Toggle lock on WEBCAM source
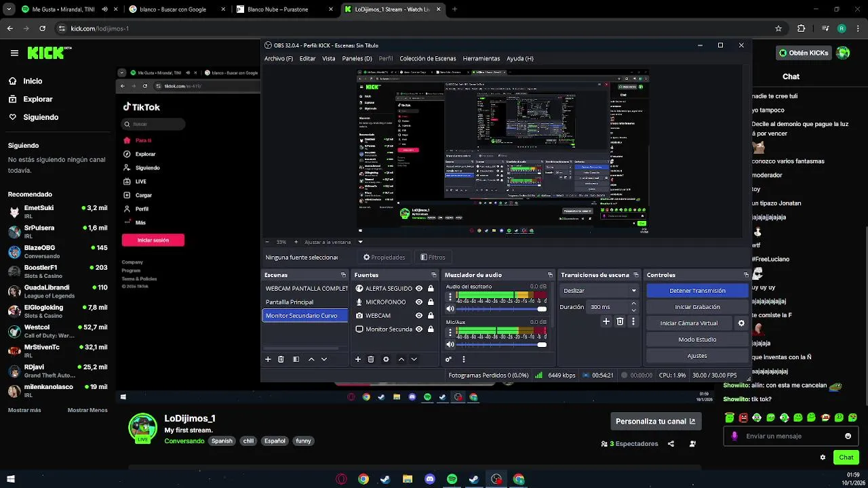Screen dimensions: 868x488 (x=431, y=316)
